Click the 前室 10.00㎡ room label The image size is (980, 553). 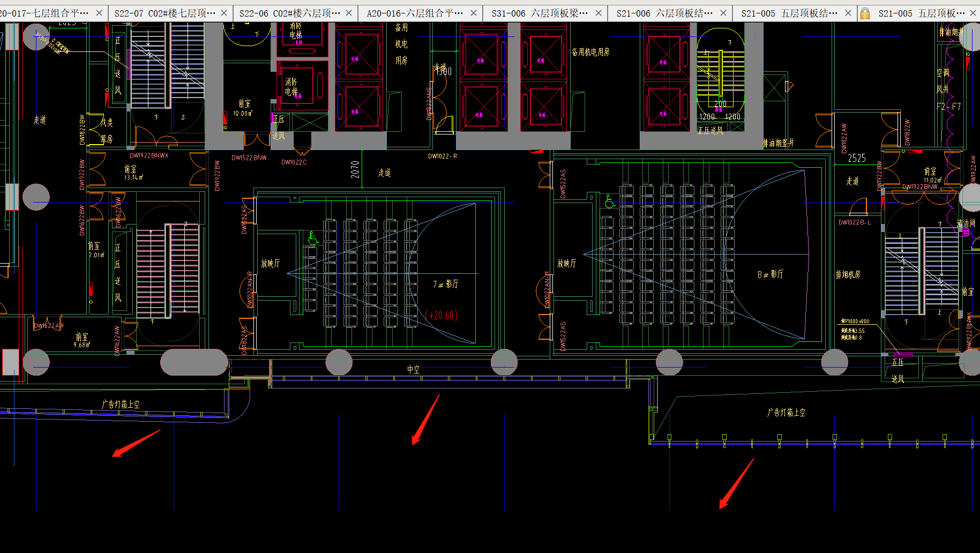coord(243,107)
